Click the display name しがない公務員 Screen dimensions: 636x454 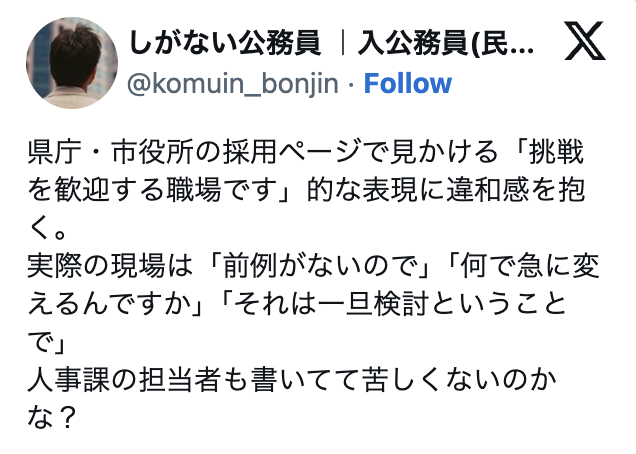coord(224,43)
